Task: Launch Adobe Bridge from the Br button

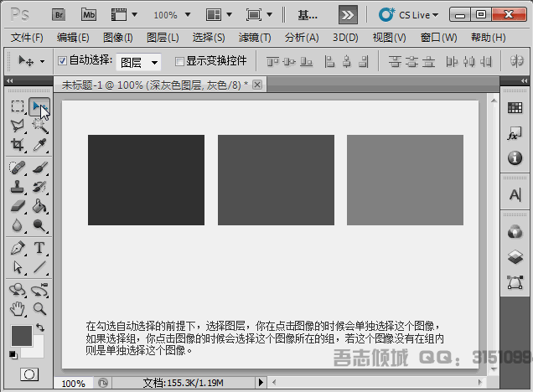Action: click(x=59, y=14)
